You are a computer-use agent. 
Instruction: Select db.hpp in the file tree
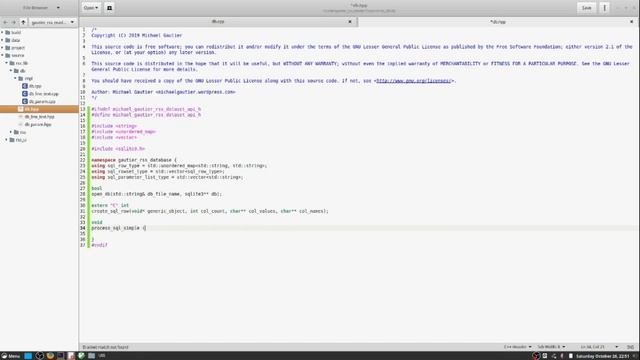click(39, 109)
